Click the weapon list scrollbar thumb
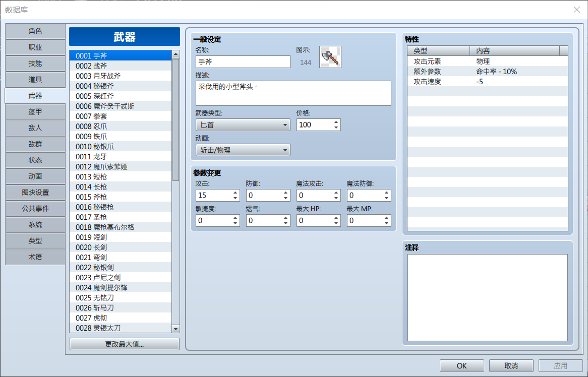This screenshot has height=377, width=588. [x=175, y=120]
